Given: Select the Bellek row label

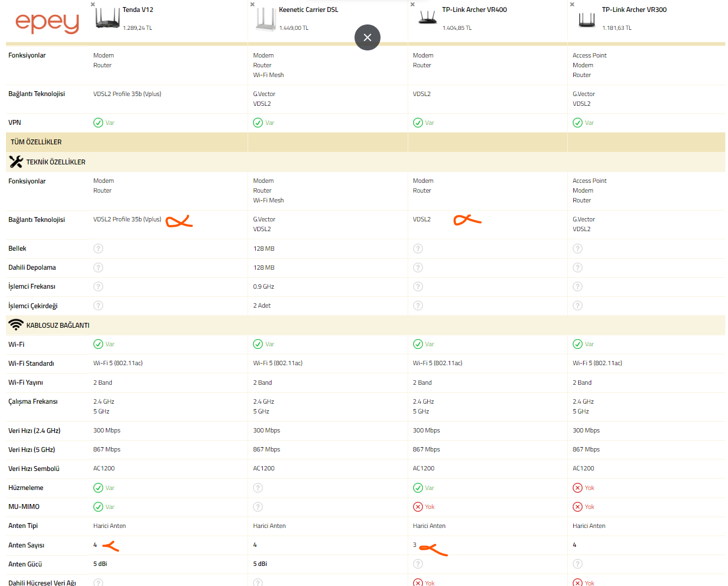Looking at the screenshot, I should click(x=17, y=249).
